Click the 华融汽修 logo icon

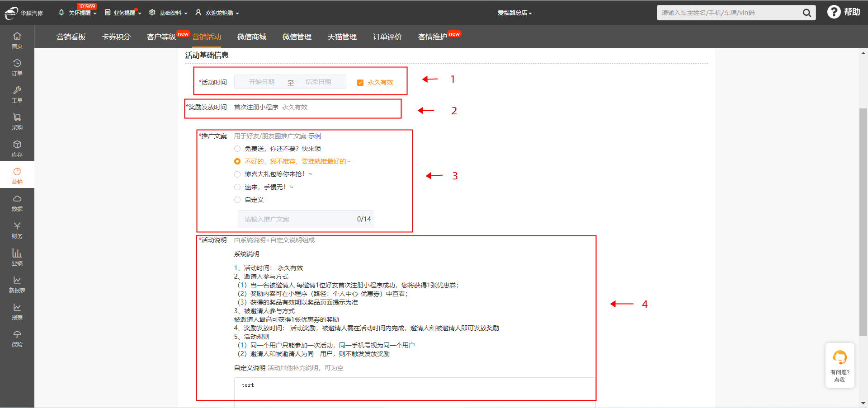pos(11,13)
